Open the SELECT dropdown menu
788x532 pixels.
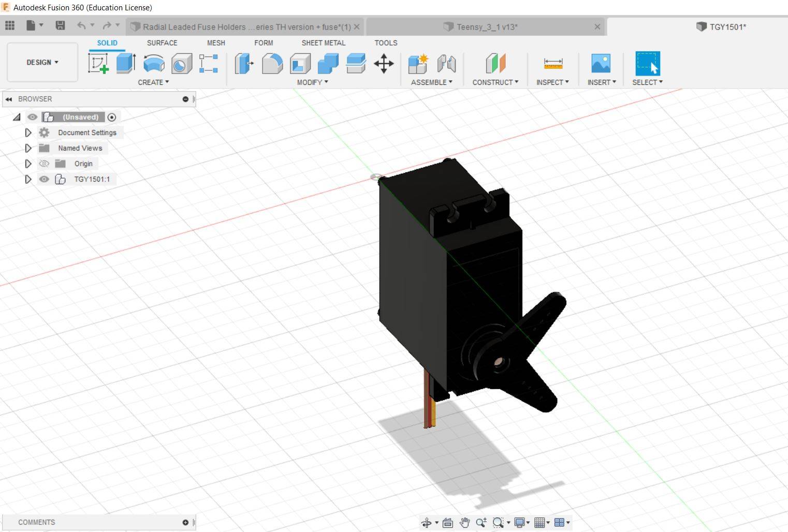pos(647,82)
